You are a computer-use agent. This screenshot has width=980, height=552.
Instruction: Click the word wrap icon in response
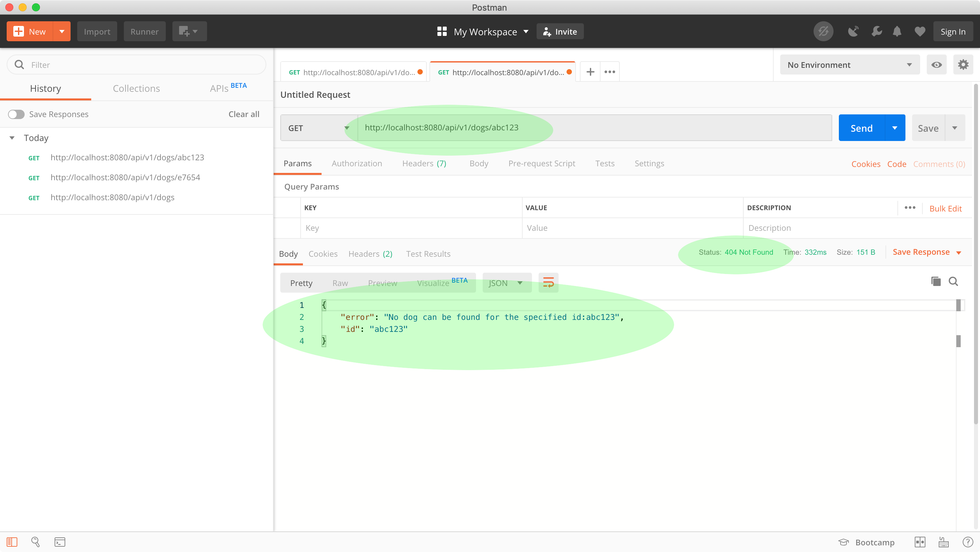548,282
